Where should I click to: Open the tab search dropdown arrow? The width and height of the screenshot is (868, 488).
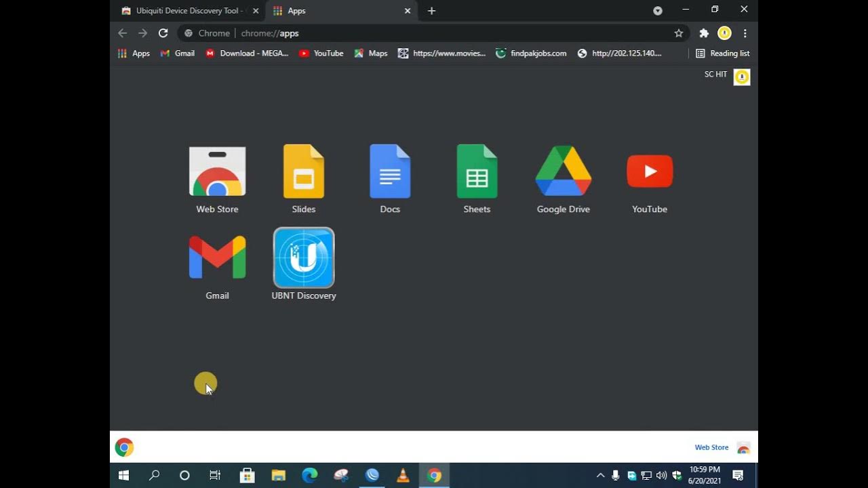pos(657,11)
